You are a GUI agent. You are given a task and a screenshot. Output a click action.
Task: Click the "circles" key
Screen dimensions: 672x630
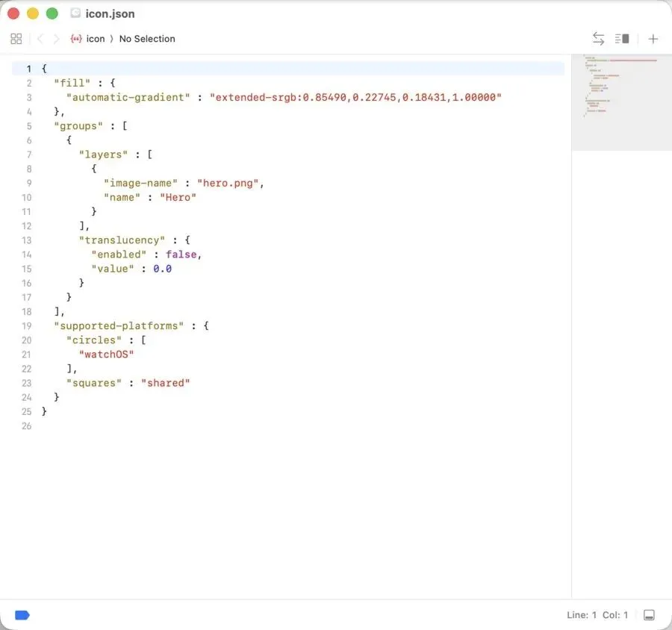pos(93,340)
